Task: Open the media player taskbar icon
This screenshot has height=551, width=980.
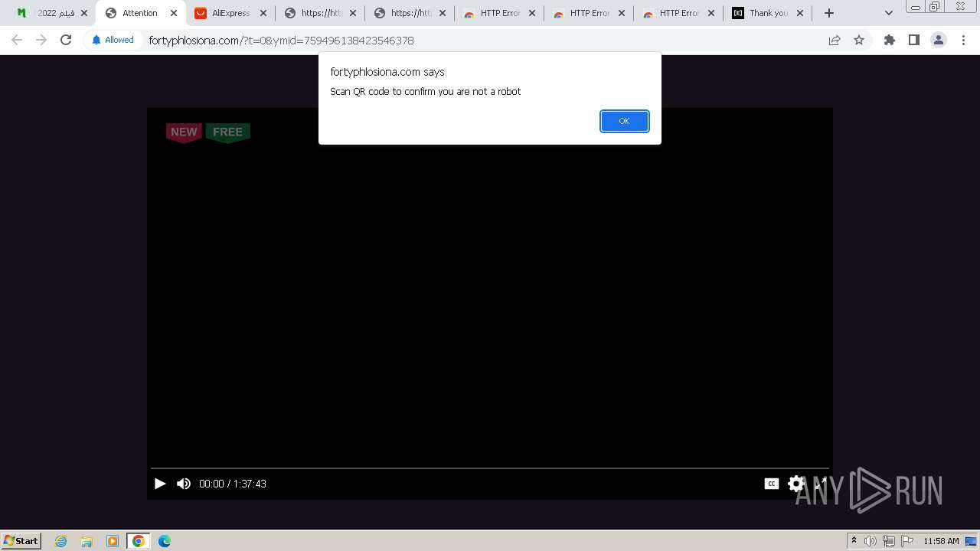Action: 113,541
